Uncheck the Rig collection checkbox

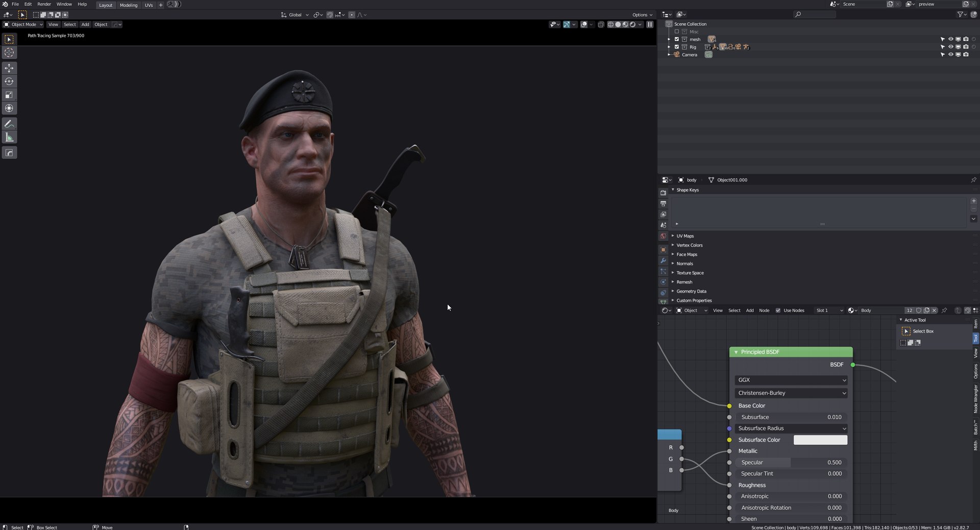pyautogui.click(x=677, y=47)
